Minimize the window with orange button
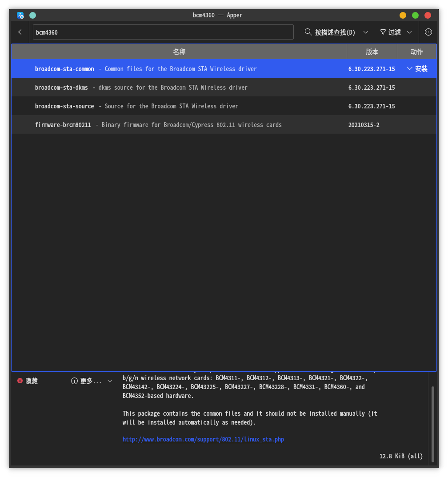Screen dimensions: 448x477 (403, 15)
